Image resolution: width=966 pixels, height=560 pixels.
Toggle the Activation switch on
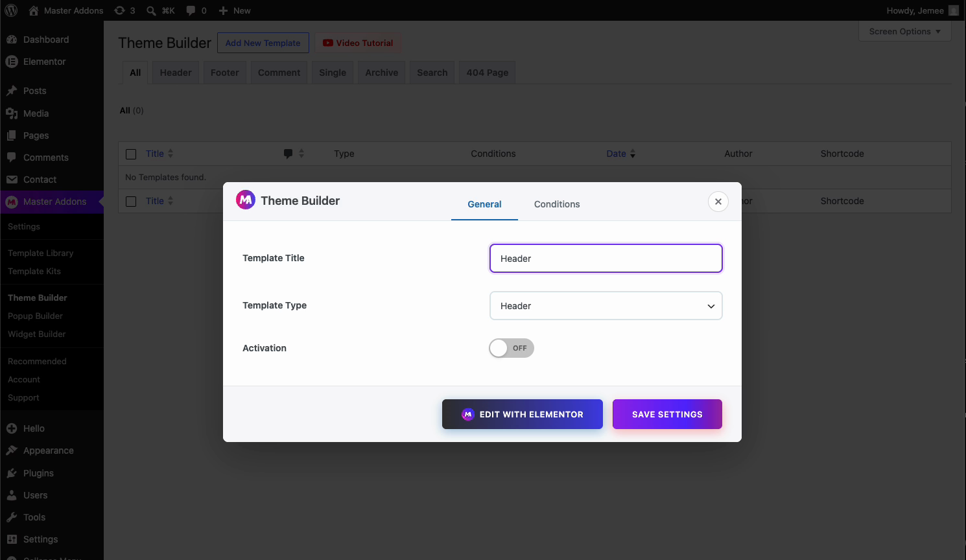(512, 348)
